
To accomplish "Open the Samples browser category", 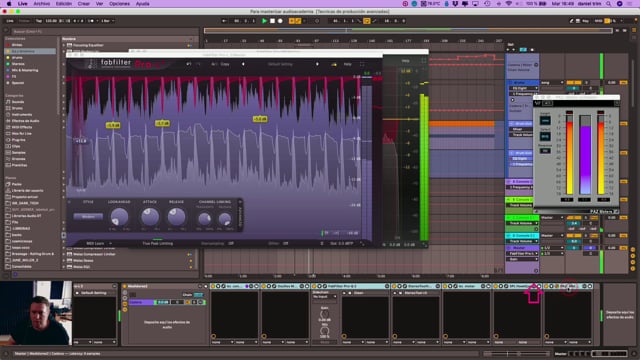I will click(x=19, y=153).
